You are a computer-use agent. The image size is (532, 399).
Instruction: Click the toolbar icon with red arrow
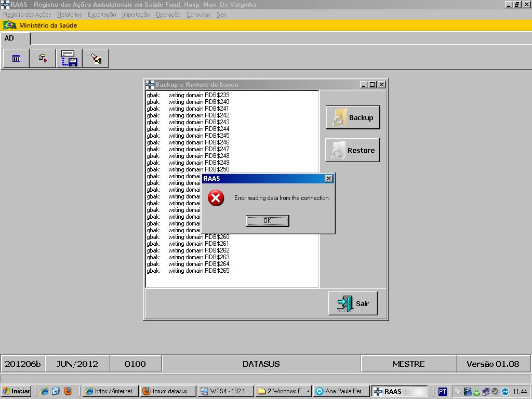43,59
